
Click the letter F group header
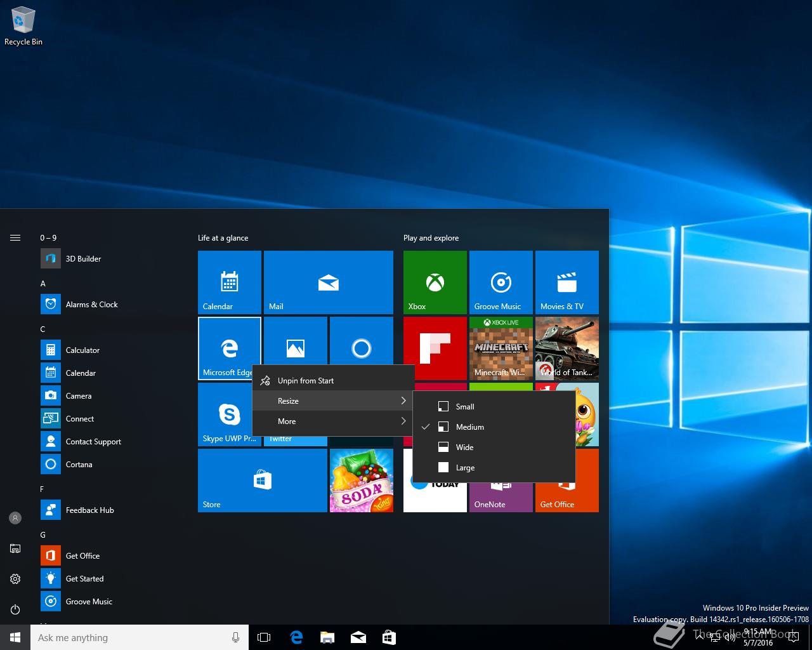tap(43, 489)
